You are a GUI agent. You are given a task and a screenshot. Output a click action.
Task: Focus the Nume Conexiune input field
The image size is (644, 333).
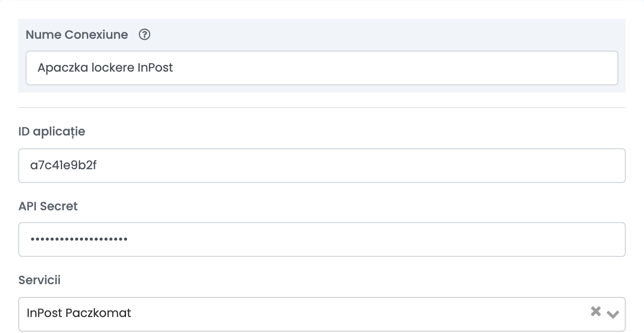click(322, 68)
